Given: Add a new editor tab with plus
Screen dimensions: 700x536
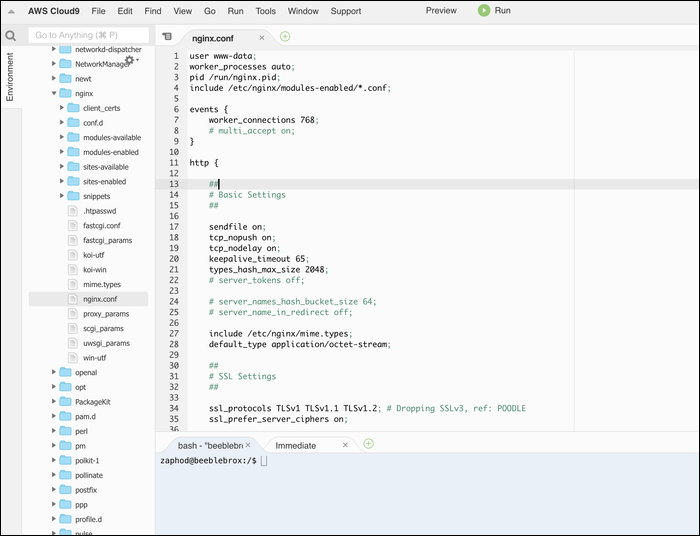Looking at the screenshot, I should pos(285,37).
